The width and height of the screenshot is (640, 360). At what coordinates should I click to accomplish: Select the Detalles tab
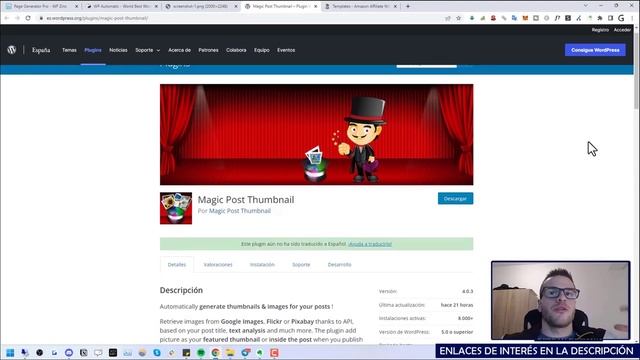coord(177,264)
